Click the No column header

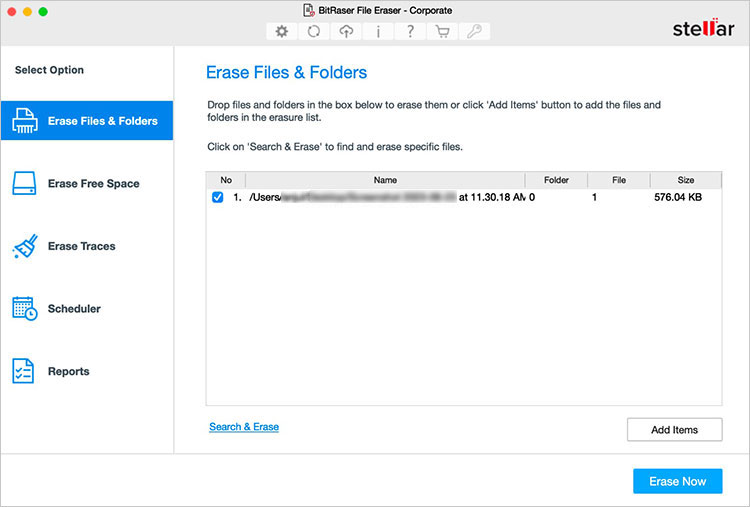[x=226, y=180]
